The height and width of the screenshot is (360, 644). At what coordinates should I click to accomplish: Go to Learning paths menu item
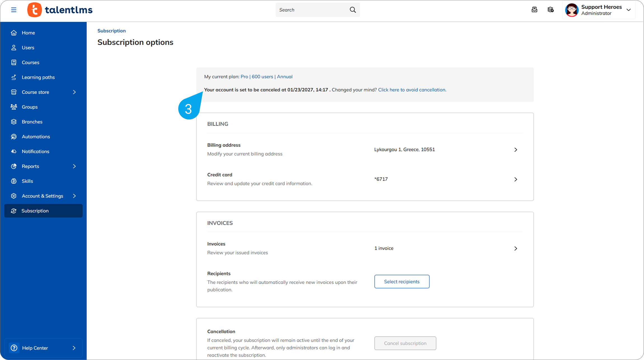(x=38, y=77)
